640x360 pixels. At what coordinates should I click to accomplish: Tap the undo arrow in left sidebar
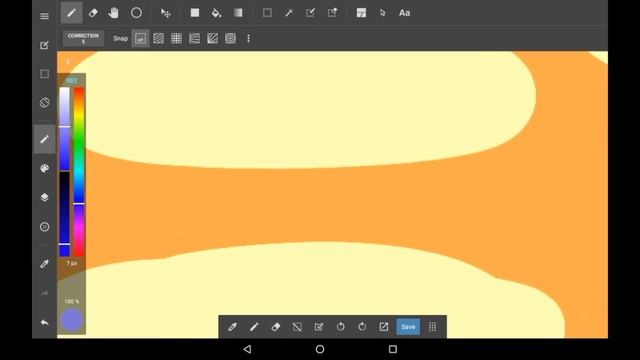[44, 322]
